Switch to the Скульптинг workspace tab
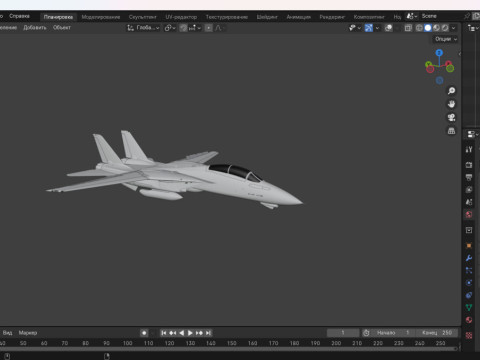 [143, 17]
